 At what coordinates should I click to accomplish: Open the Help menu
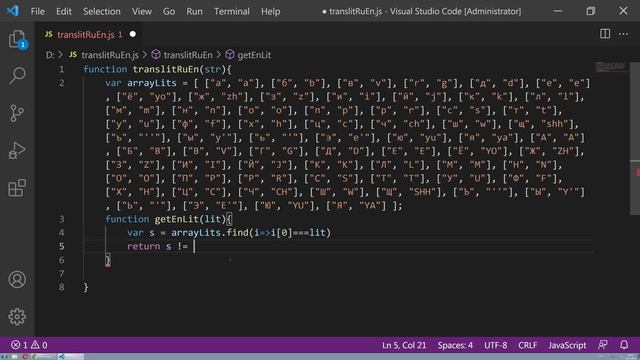[x=271, y=11]
